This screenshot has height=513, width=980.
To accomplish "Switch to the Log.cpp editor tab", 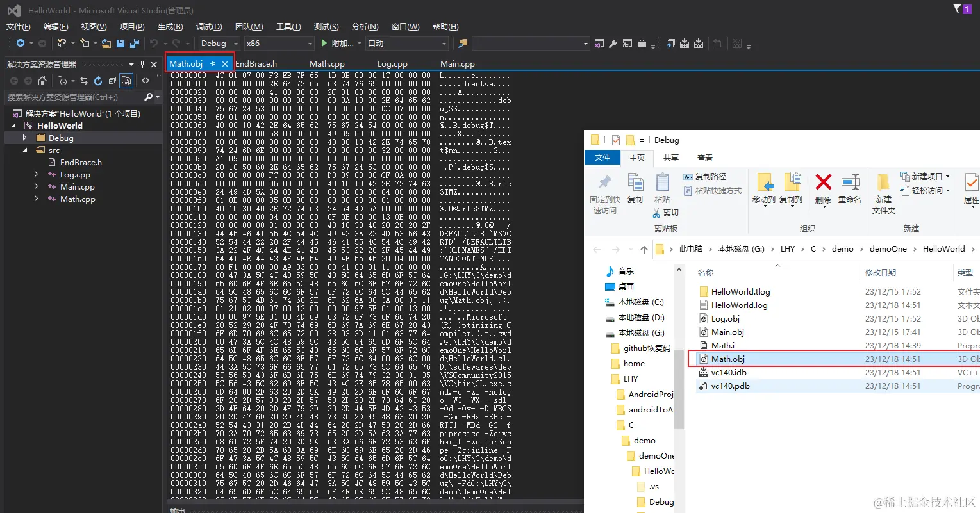I will click(x=392, y=63).
